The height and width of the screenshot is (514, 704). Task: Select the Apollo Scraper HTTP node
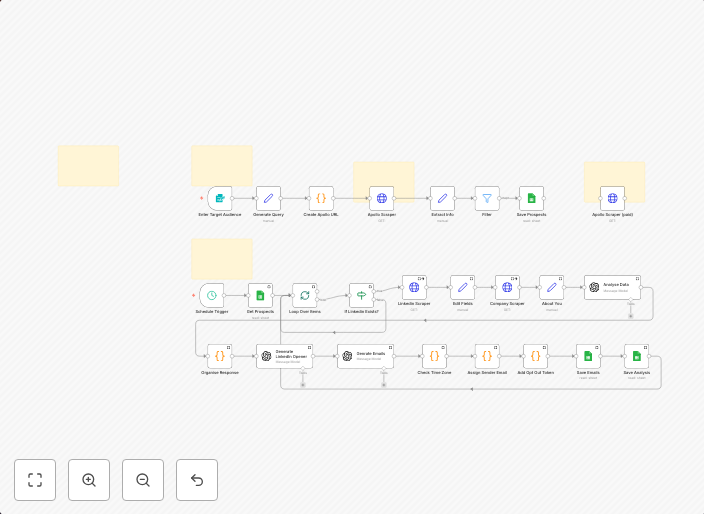coord(381,198)
